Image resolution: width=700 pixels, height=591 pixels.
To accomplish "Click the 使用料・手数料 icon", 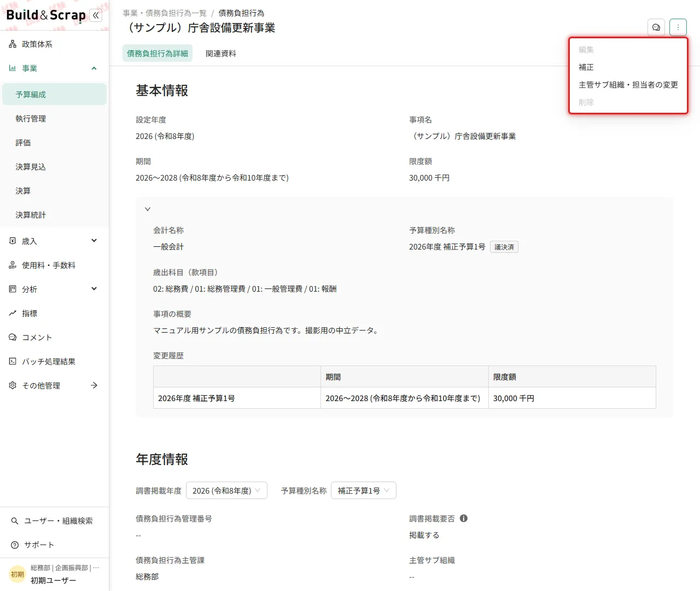I will tap(13, 265).
